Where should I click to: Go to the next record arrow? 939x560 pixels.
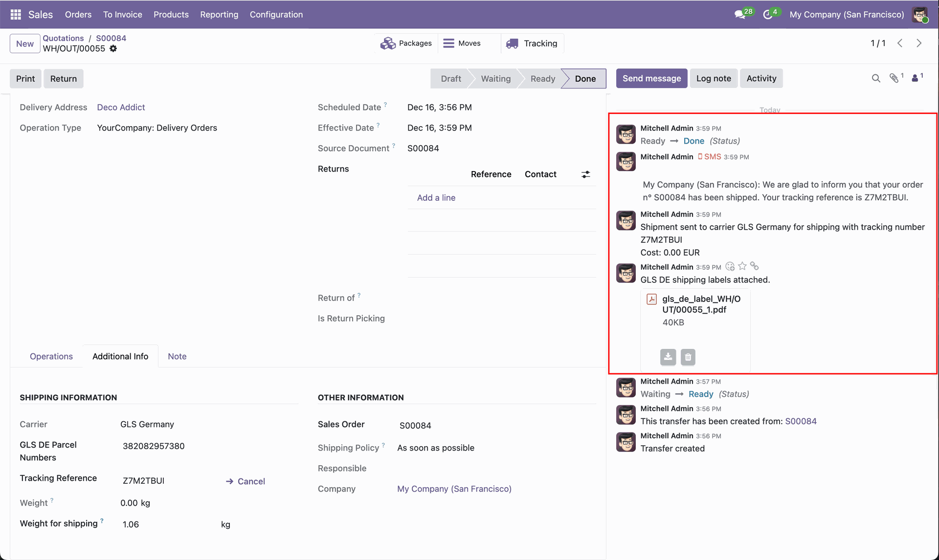pos(919,43)
